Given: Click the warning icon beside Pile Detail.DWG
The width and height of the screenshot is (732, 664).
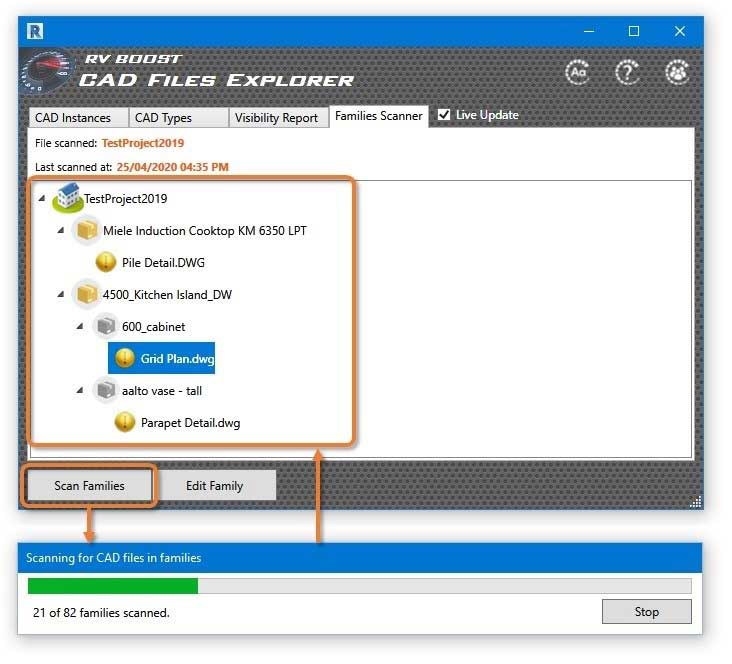Looking at the screenshot, I should point(106,262).
